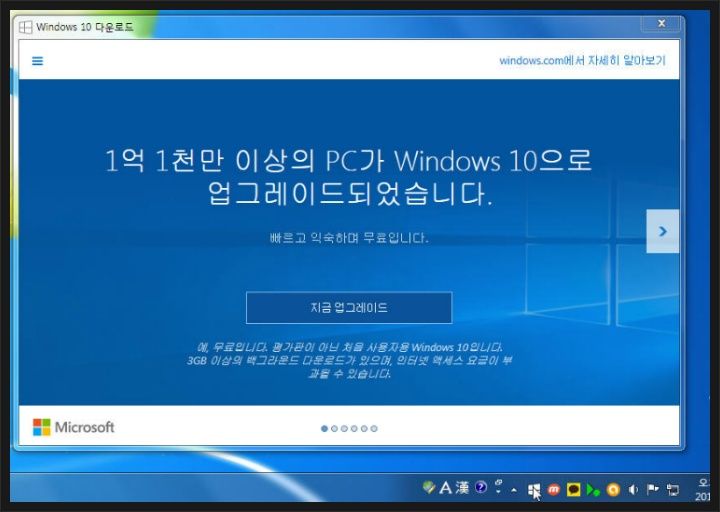Select the second pagination dot
Viewport: 720px width, 512px height.
point(334,428)
